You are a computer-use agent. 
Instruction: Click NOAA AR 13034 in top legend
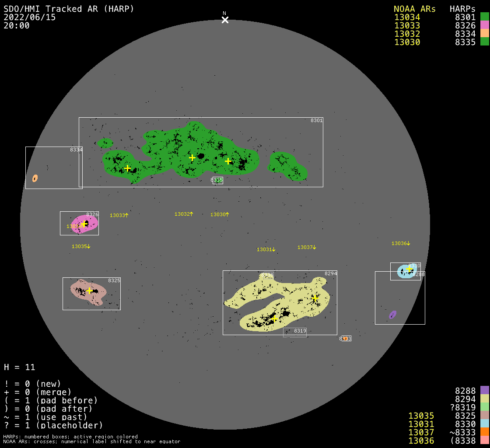click(407, 17)
